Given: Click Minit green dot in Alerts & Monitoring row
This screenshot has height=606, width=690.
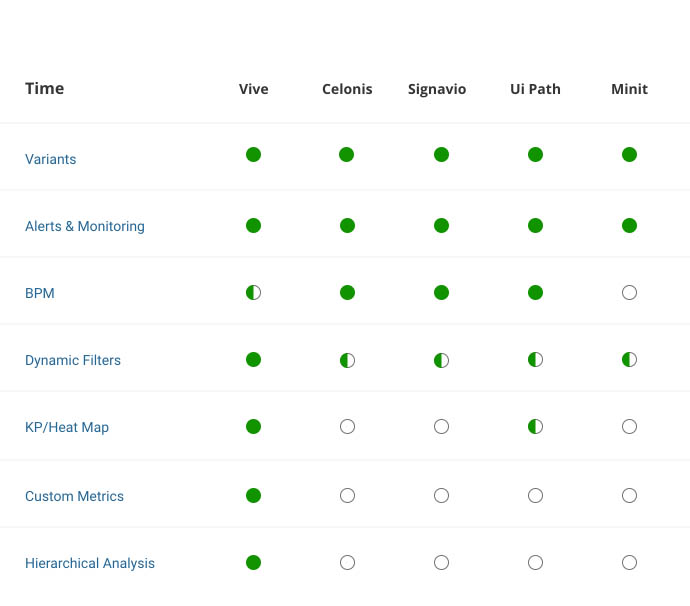Looking at the screenshot, I should (x=629, y=225).
